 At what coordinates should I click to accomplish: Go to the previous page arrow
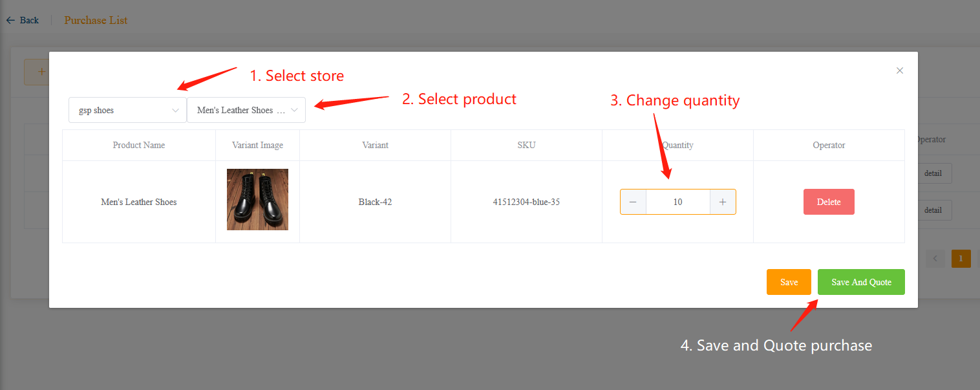point(935,259)
